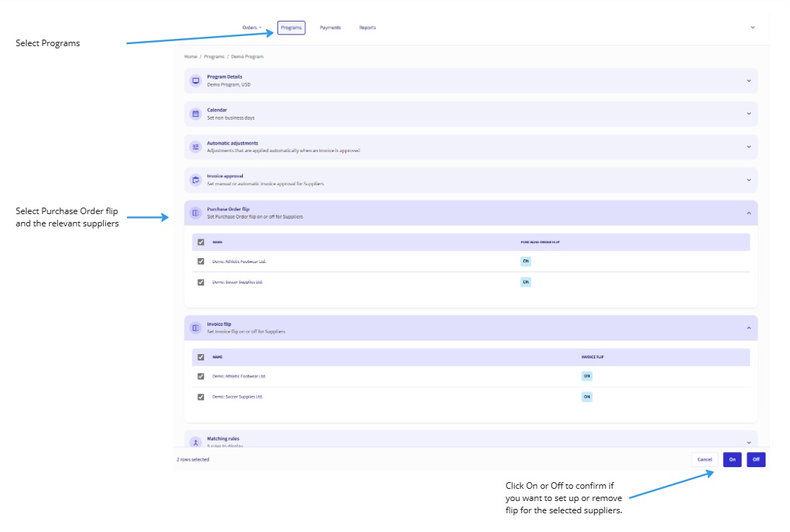The width and height of the screenshot is (790, 532).
Task: Uncheck Demo: Soccer Supplies in Invoice flip
Action: [201, 397]
